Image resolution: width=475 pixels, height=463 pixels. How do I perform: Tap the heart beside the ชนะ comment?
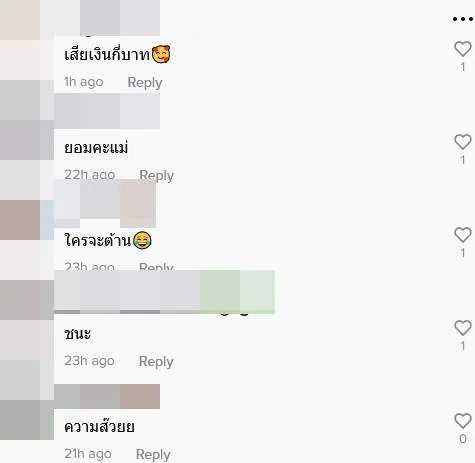(x=463, y=328)
